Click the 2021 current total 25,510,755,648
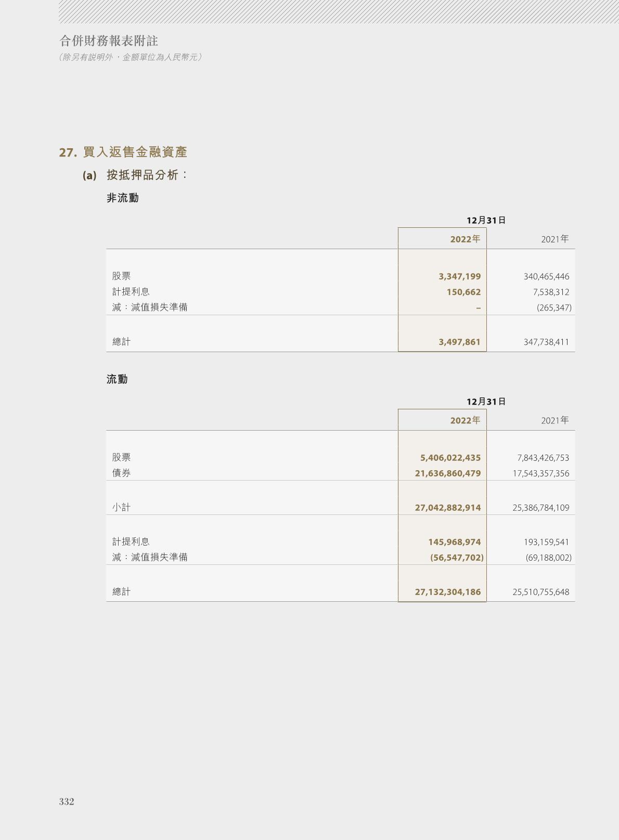619x840 pixels. (x=540, y=592)
